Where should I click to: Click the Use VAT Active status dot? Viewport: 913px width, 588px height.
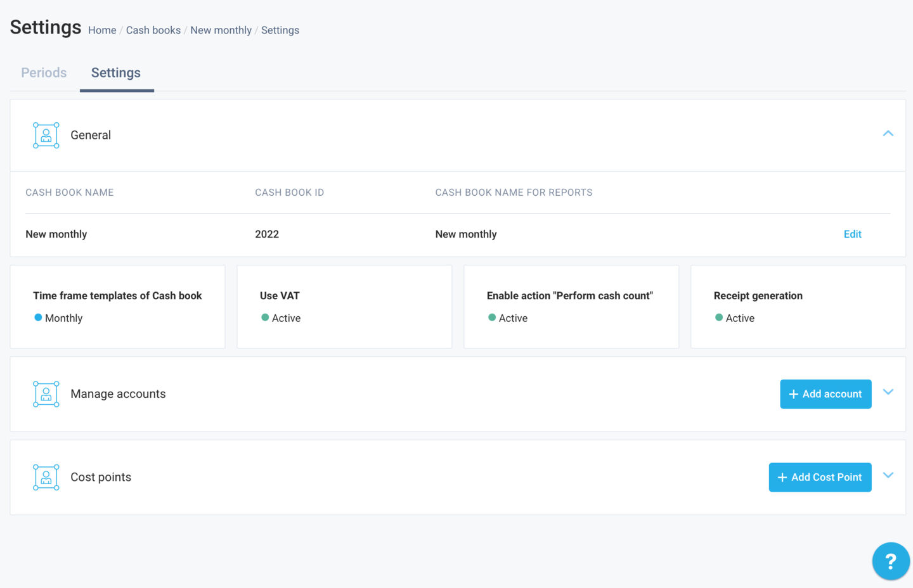tap(265, 317)
